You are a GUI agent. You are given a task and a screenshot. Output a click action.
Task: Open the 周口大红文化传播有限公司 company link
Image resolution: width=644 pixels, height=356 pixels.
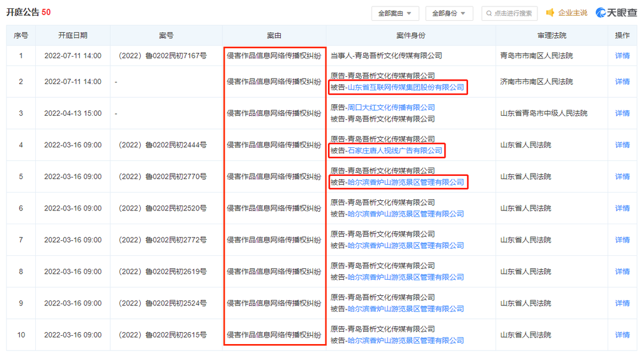[x=391, y=107]
